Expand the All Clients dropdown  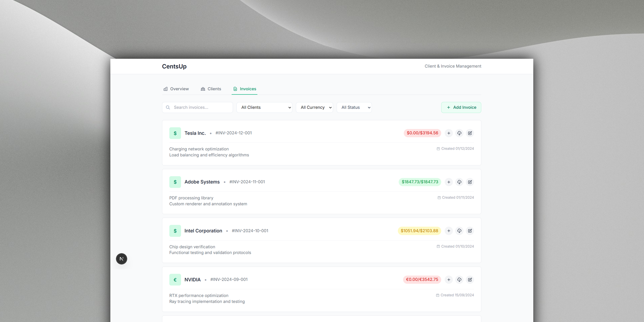264,107
